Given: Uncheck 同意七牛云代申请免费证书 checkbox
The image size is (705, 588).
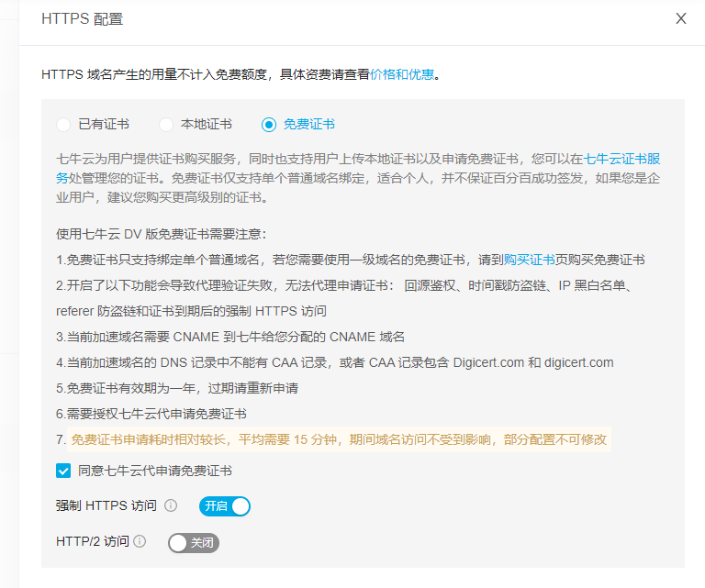Looking at the screenshot, I should (63, 471).
